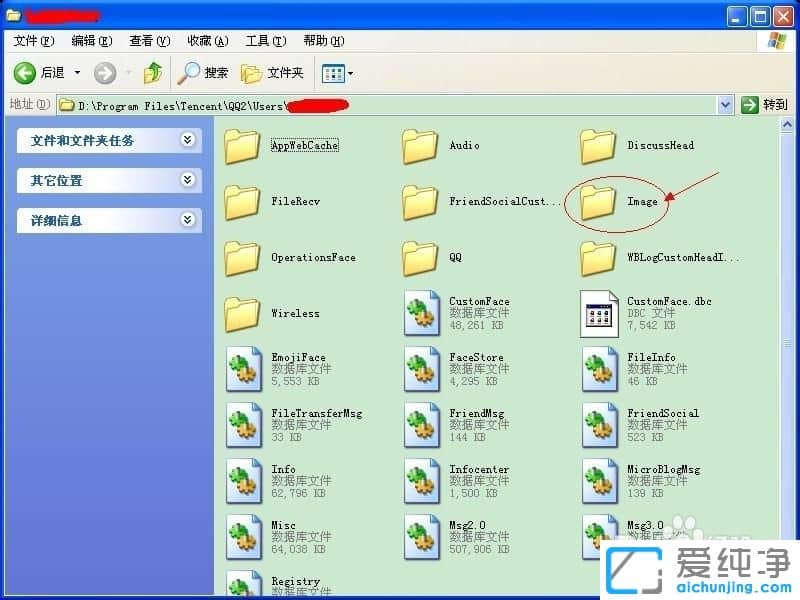
Task: Open the 工具 menu
Action: click(264, 40)
